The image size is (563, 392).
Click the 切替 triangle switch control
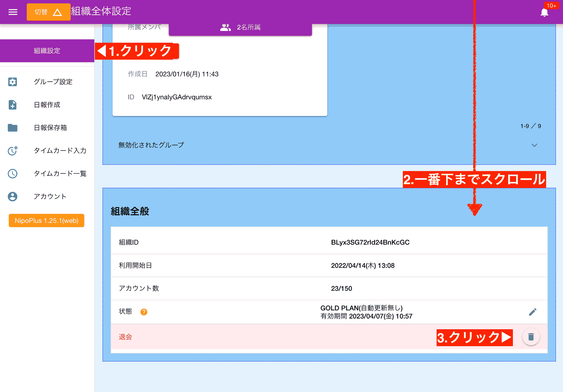48,12
